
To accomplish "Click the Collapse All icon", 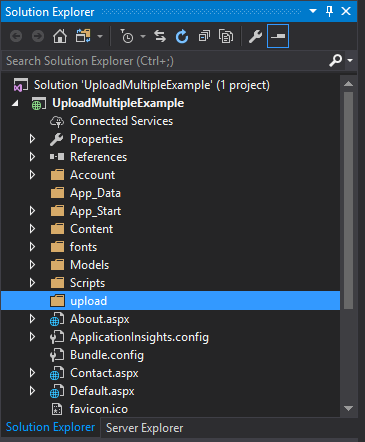I will (x=204, y=36).
